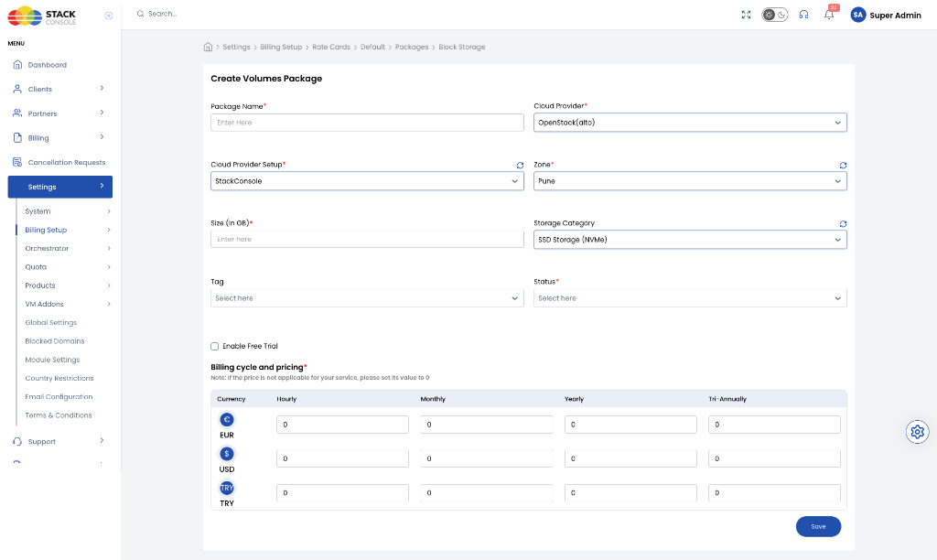937x560 pixels.
Task: Enable the Free Trial checkbox
Action: point(214,346)
